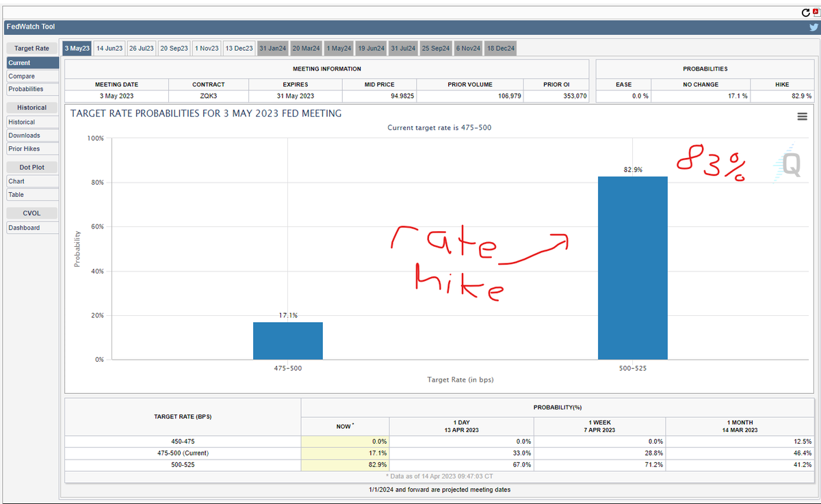Screen dimensions: 821x504
Task: Open the 31 Jan24 projected meeting tab
Action: tap(272, 49)
